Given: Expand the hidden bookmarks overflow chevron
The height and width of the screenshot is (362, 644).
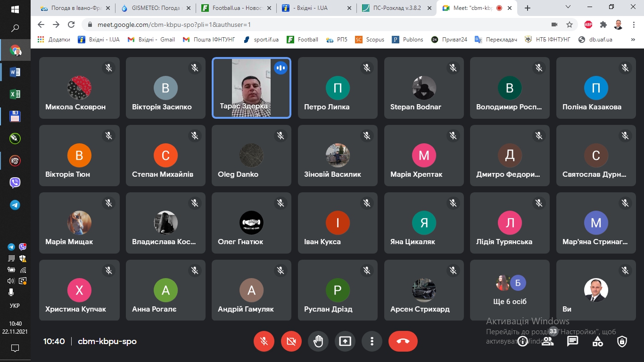Looking at the screenshot, I should [x=634, y=40].
